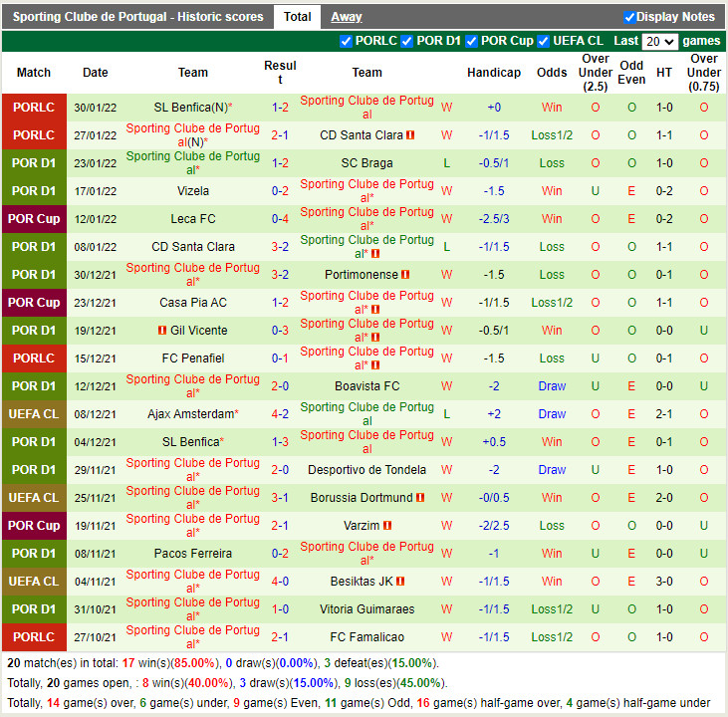Click the red card icon beside CD Santa Clara on 27/01/22

[410, 135]
